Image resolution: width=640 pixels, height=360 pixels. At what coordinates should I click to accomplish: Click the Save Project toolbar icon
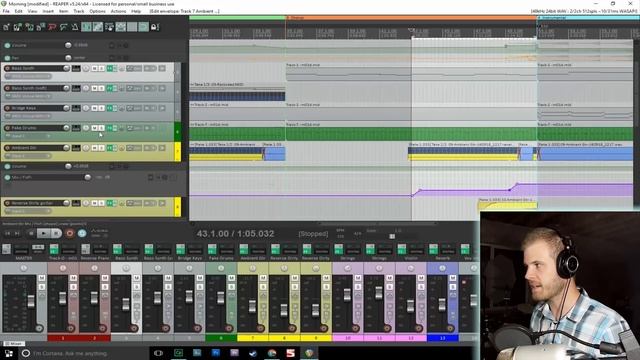29,27
